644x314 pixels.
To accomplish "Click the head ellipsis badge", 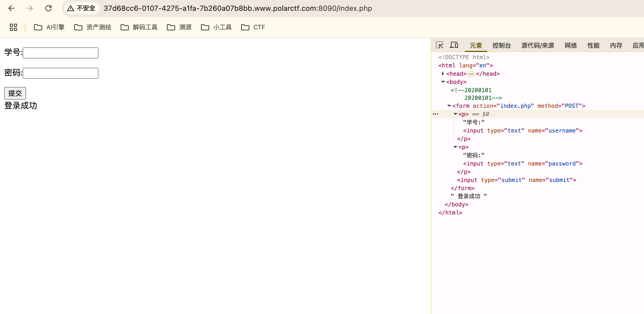I will [471, 74].
